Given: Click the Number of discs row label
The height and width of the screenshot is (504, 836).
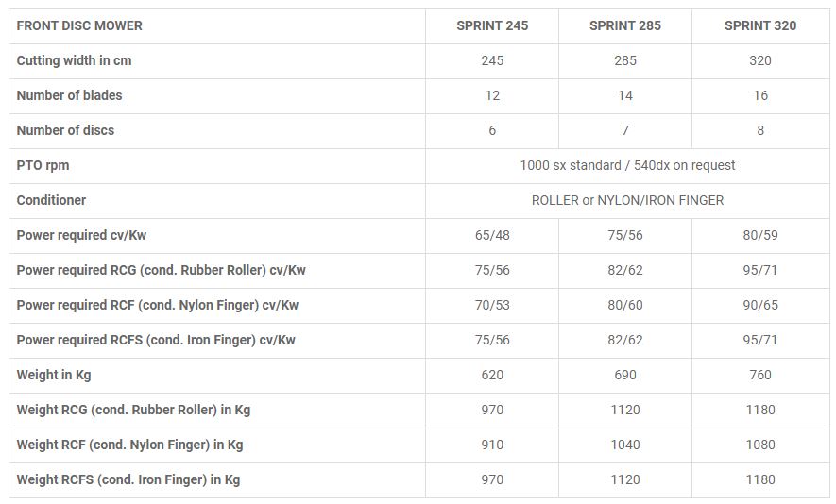Looking at the screenshot, I should click(65, 130).
